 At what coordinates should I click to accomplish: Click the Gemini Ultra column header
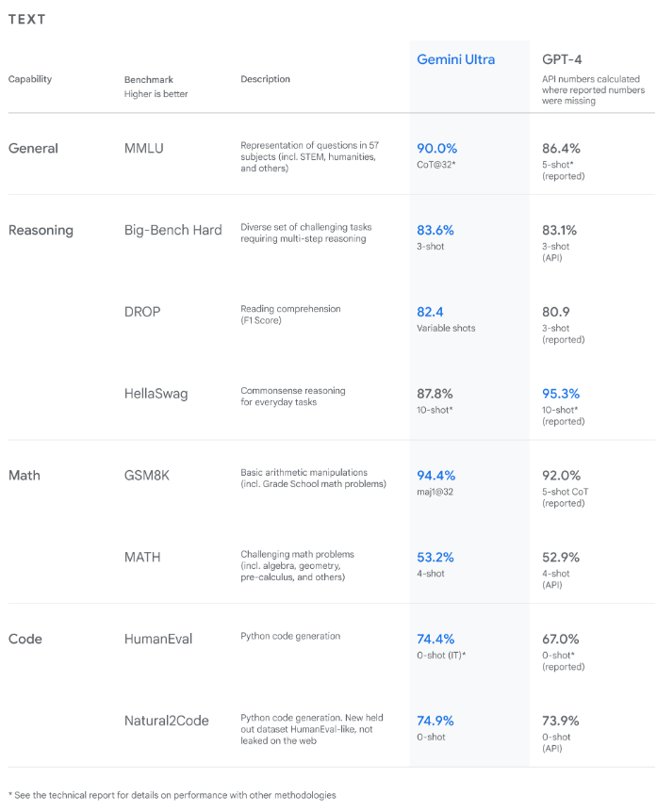click(x=455, y=59)
